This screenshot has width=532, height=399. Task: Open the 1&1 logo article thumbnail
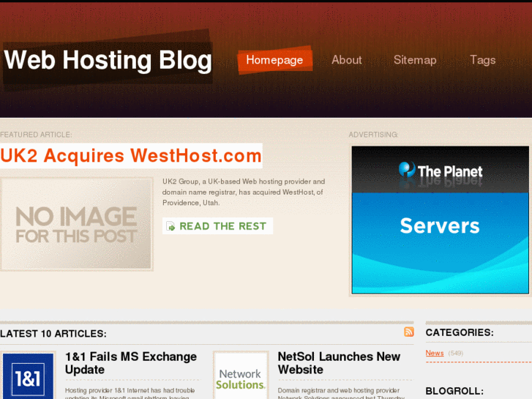tap(28, 376)
